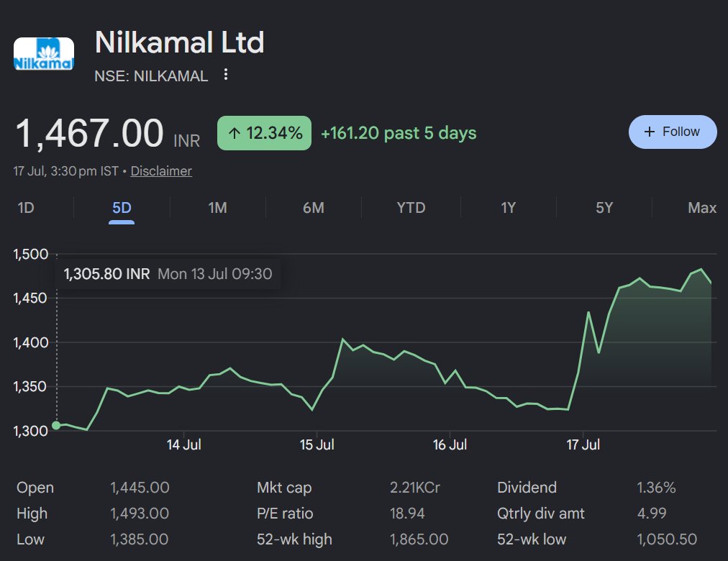
Task: Select the YTD chart tab
Action: click(411, 207)
